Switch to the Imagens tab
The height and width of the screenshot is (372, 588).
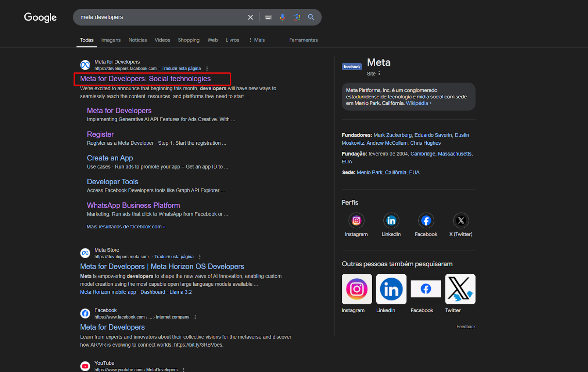[111, 40]
